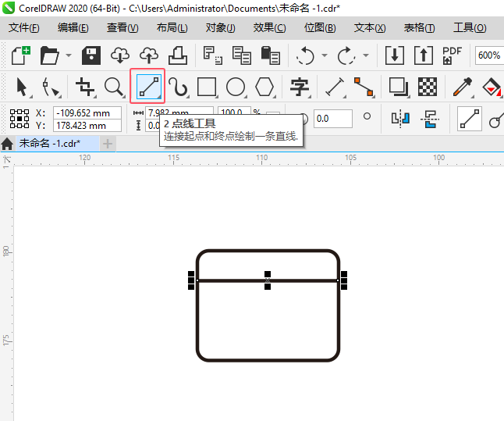The width and height of the screenshot is (504, 421).
Task: Select the Crop tool
Action: click(x=85, y=87)
